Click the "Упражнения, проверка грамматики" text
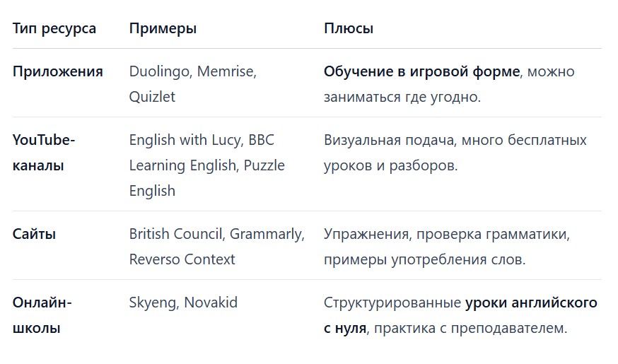Screen dimensions: 618x364 447,234
